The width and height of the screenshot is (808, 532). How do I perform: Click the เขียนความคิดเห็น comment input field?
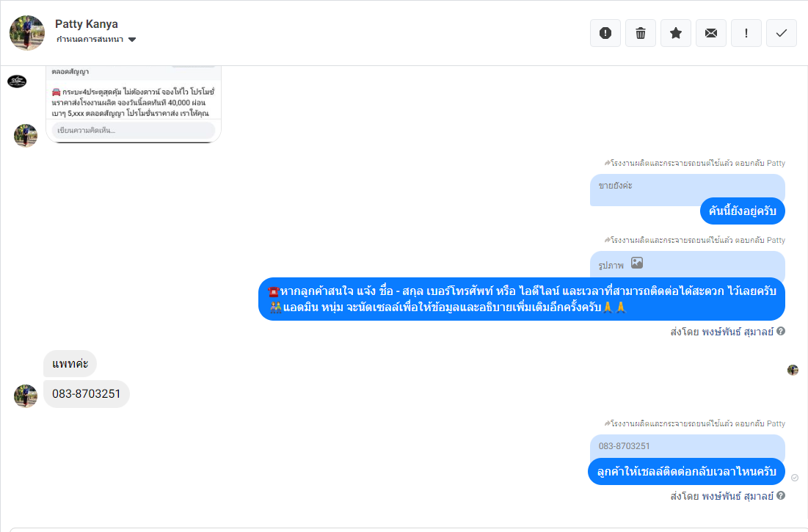click(x=134, y=130)
